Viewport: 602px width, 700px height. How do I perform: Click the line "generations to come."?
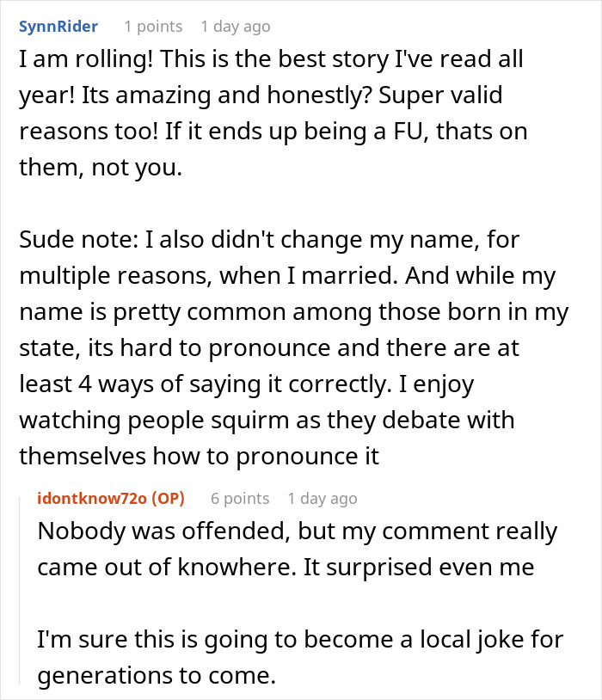(156, 676)
